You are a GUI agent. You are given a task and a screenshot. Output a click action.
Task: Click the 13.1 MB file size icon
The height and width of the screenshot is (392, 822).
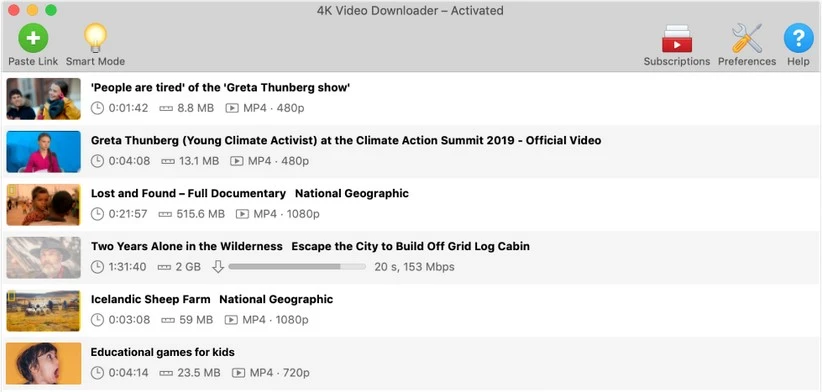tap(168, 161)
